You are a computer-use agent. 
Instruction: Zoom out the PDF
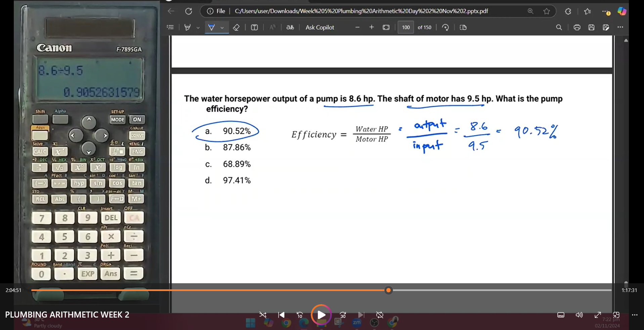click(357, 27)
